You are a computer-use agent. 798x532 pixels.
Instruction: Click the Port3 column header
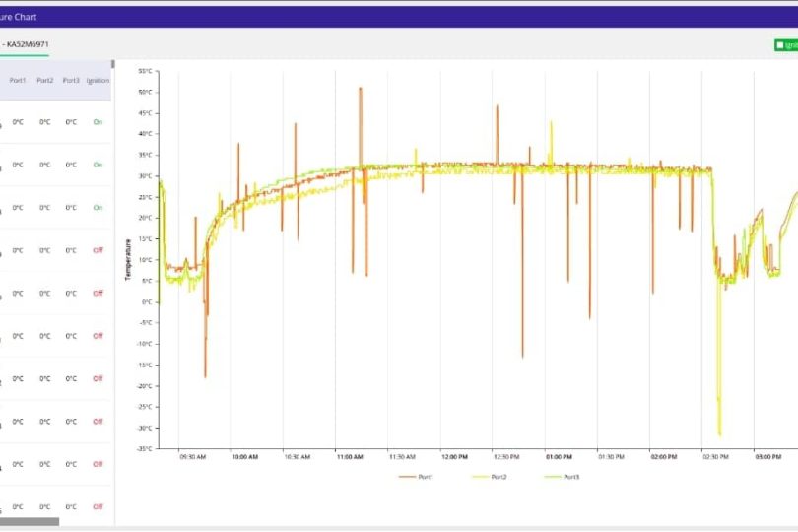[71, 80]
